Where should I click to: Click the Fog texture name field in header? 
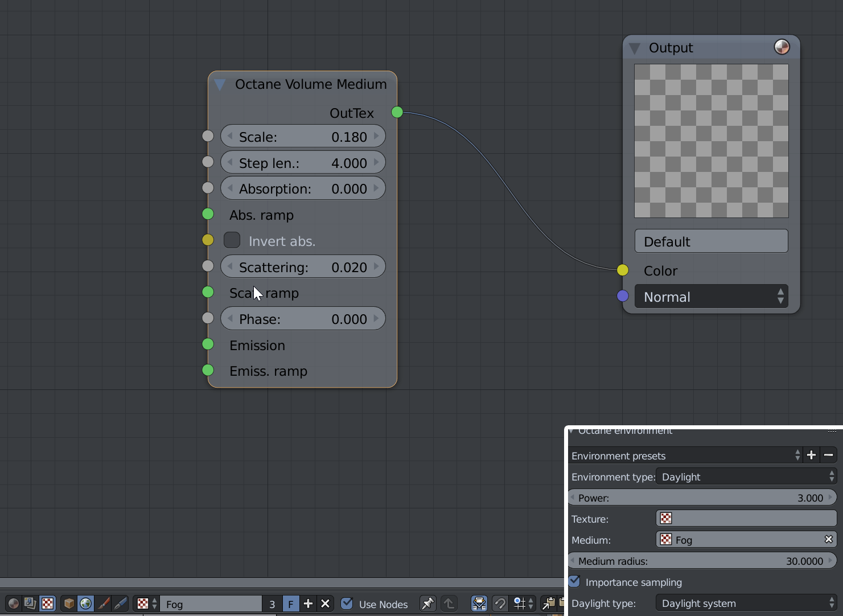coord(211,603)
